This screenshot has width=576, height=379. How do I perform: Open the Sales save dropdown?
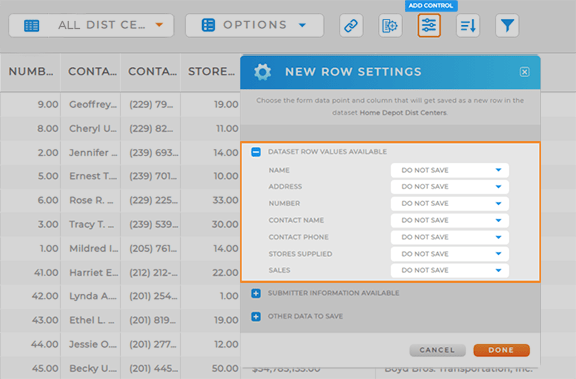point(450,270)
